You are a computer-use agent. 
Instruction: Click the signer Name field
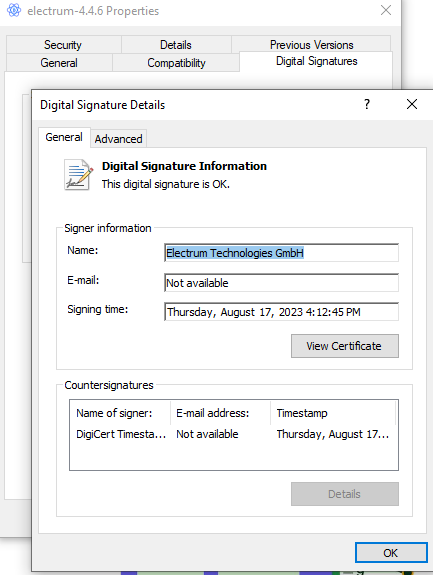point(281,253)
